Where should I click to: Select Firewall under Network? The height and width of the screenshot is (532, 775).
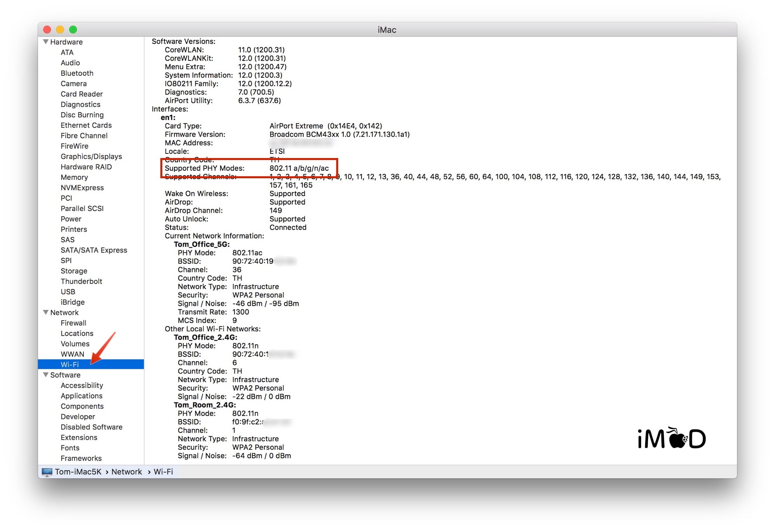click(x=73, y=323)
